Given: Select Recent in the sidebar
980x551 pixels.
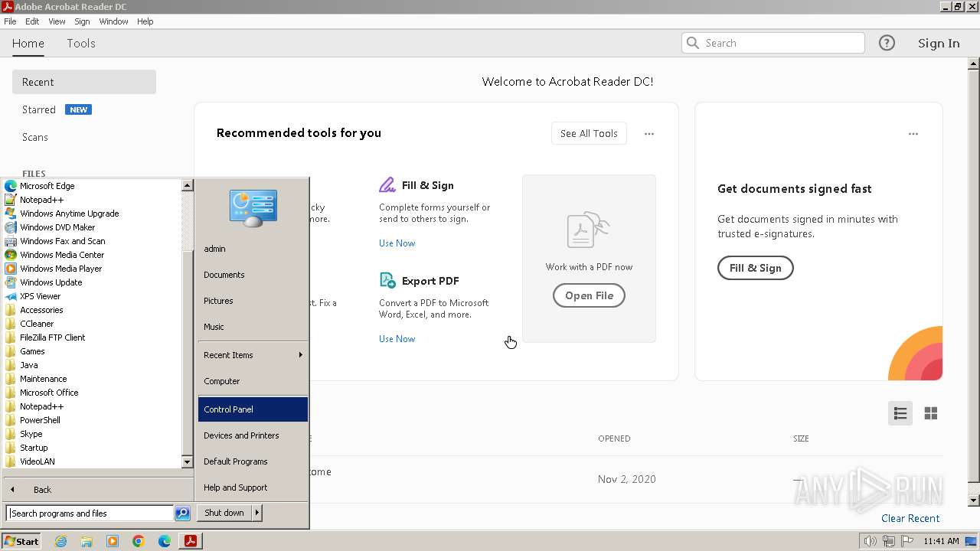Looking at the screenshot, I should pos(84,82).
